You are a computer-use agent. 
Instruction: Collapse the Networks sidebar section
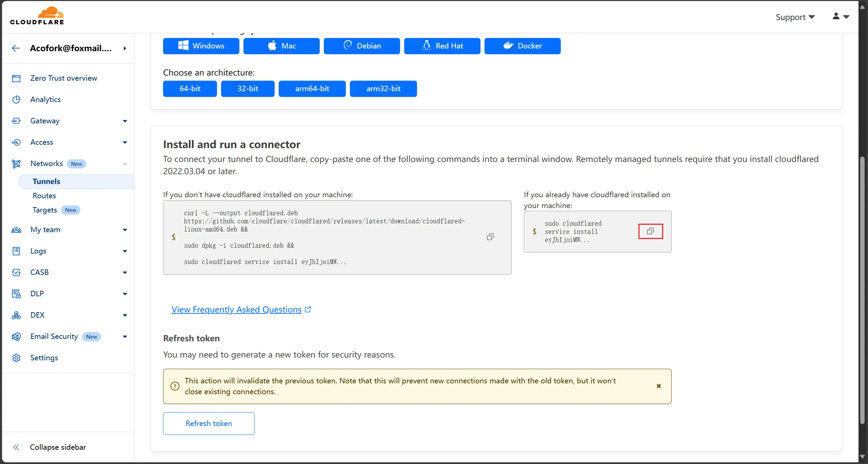[x=125, y=164]
